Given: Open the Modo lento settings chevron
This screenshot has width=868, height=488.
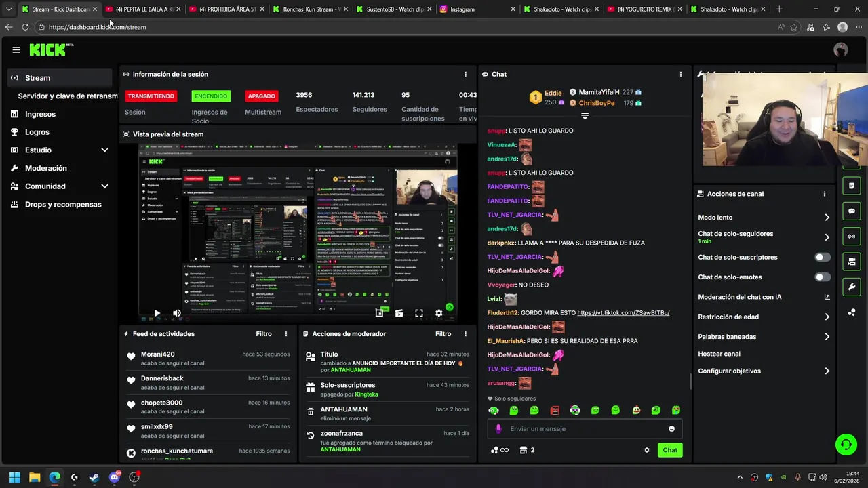Looking at the screenshot, I should click(827, 218).
